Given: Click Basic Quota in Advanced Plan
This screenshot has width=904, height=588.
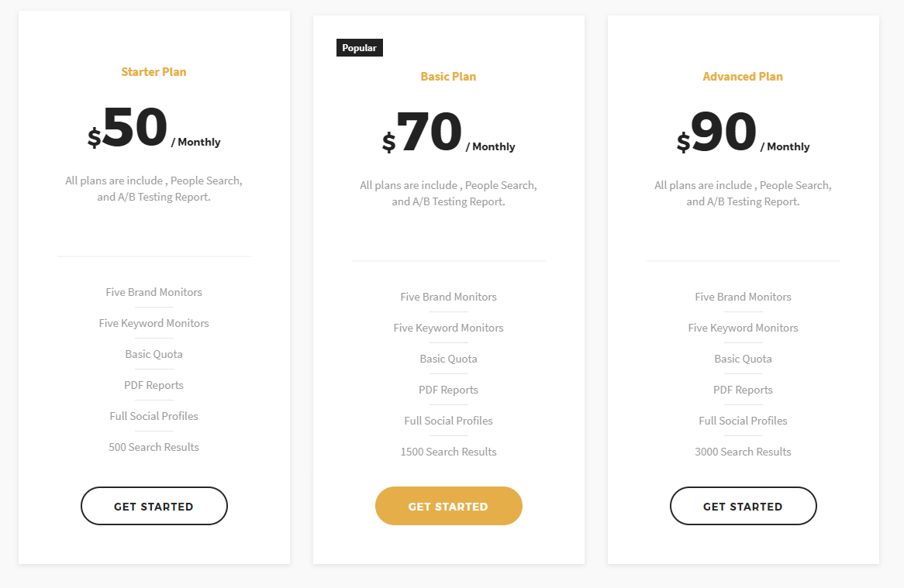Looking at the screenshot, I should click(743, 359).
